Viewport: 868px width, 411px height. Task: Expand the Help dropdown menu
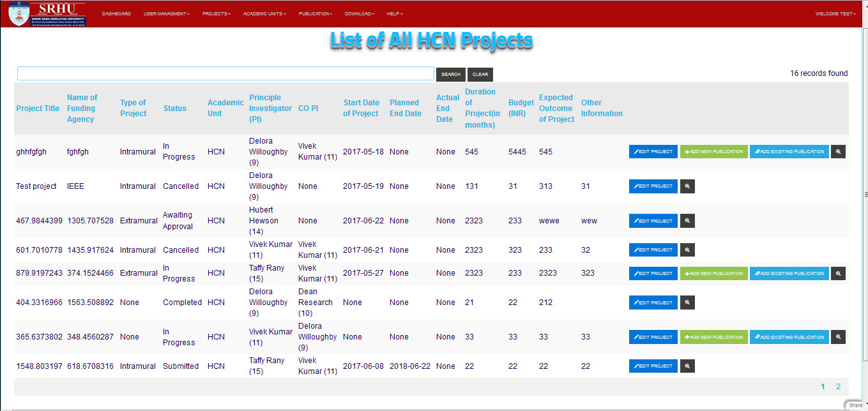pyautogui.click(x=395, y=13)
